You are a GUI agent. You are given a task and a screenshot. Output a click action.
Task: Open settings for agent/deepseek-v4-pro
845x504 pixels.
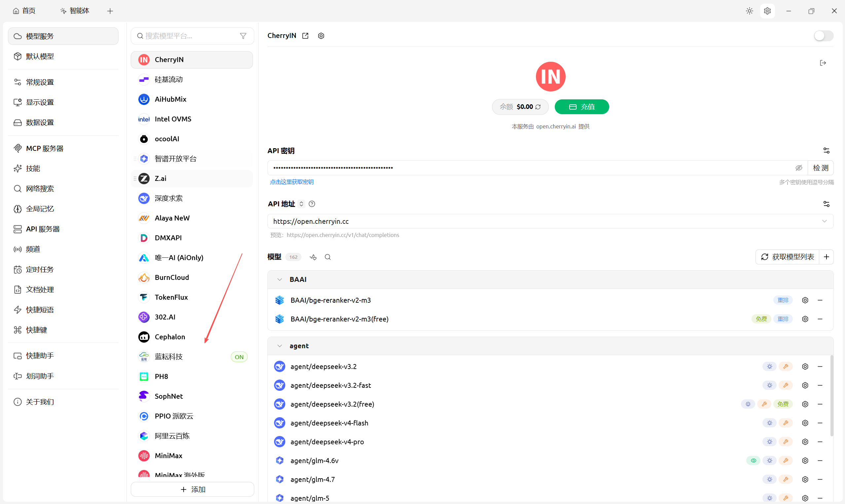(805, 442)
